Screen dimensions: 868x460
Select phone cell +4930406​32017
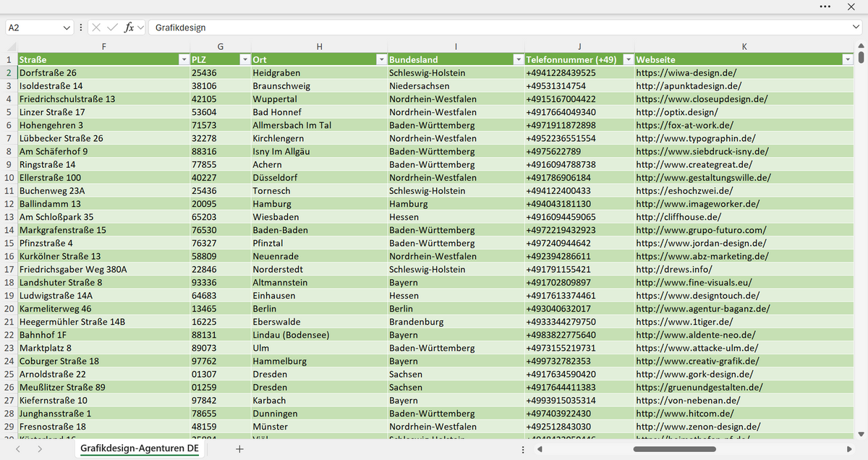pos(579,309)
